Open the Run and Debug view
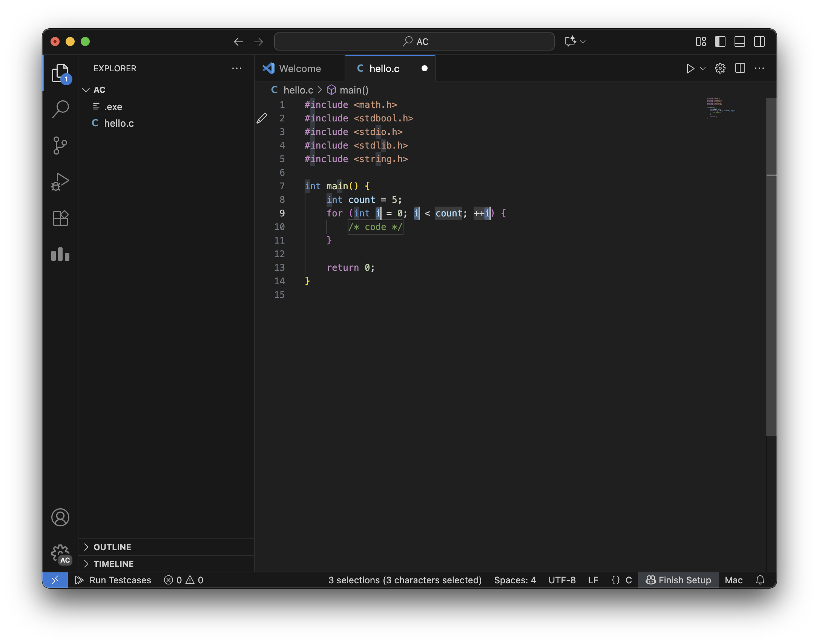 point(60,182)
